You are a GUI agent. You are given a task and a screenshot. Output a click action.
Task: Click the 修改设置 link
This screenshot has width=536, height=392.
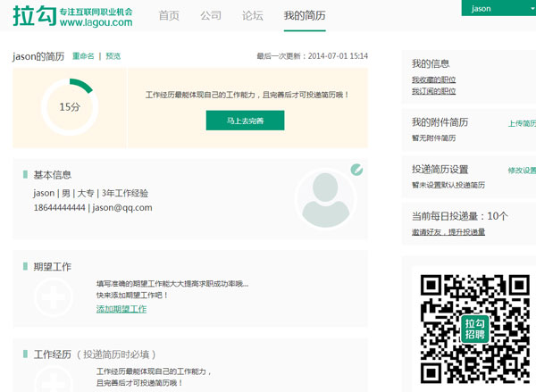click(522, 171)
